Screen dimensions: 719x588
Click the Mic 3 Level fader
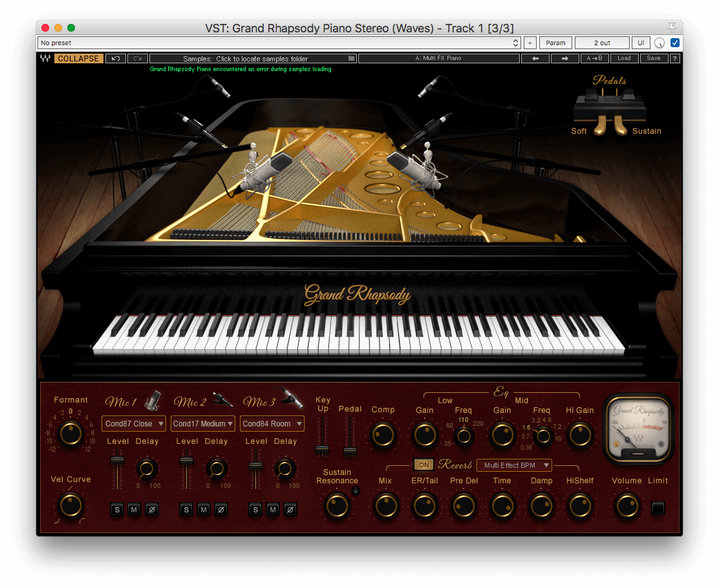click(255, 466)
